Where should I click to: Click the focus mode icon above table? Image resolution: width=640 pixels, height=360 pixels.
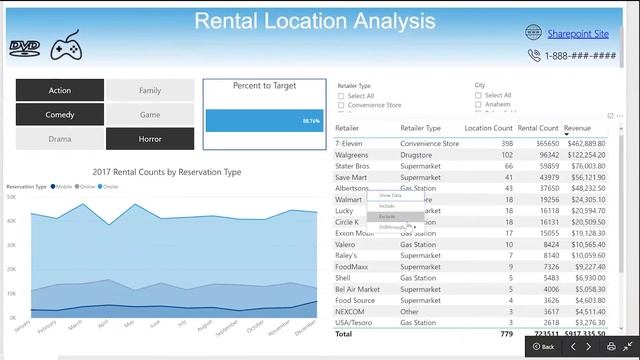611,116
